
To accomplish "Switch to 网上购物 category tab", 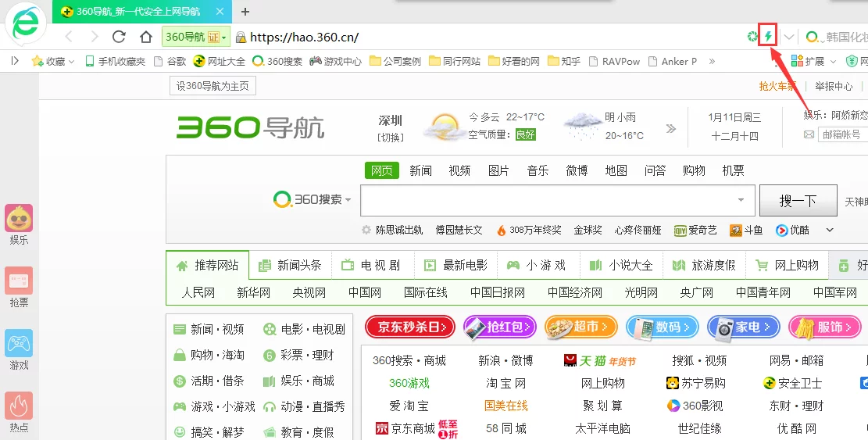I will (788, 265).
